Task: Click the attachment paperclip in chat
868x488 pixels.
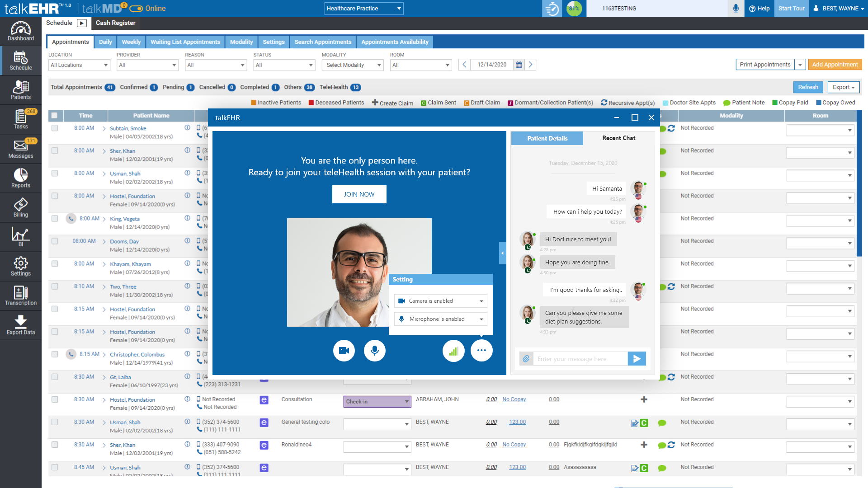Action: 526,359
